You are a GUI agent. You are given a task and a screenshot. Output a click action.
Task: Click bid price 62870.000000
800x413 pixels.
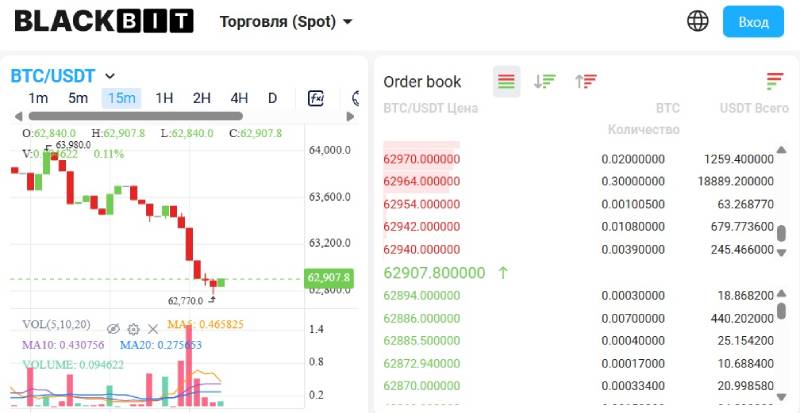click(x=421, y=385)
